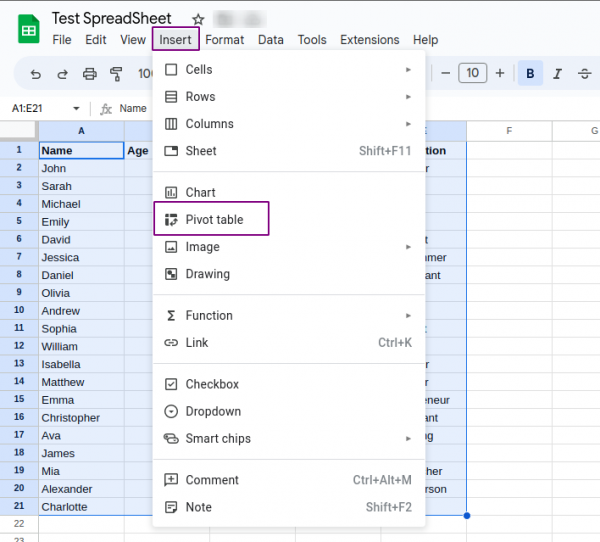Choose Note from the Insert menu
This screenshot has width=600, height=542.
click(289, 507)
